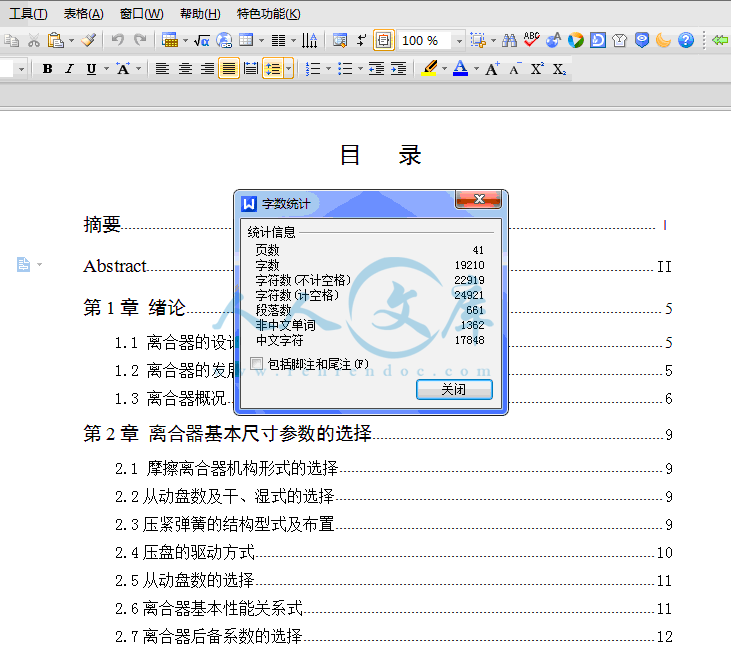
Task: Decrease the font size with A-
Action: tap(515, 69)
